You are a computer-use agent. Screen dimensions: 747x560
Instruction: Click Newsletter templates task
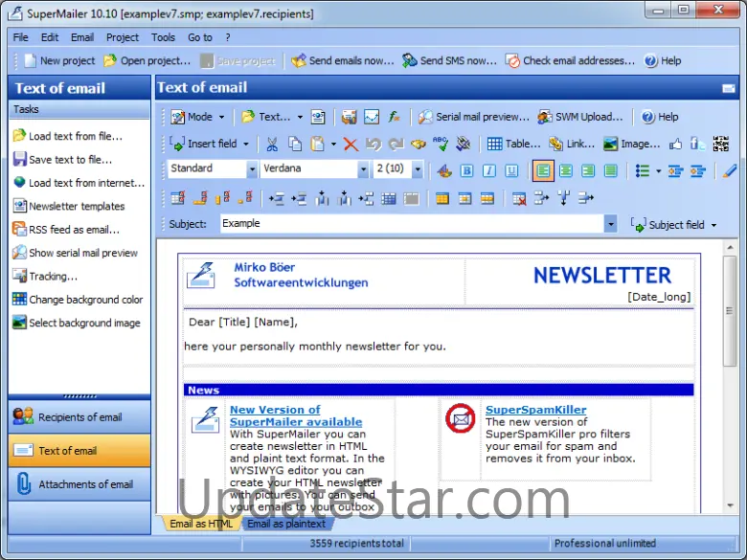coord(69,206)
